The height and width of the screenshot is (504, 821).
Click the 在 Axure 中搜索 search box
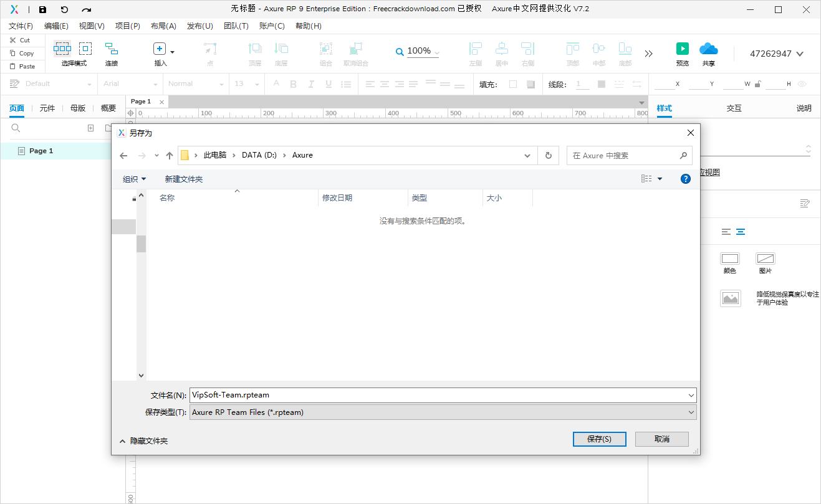coord(630,156)
